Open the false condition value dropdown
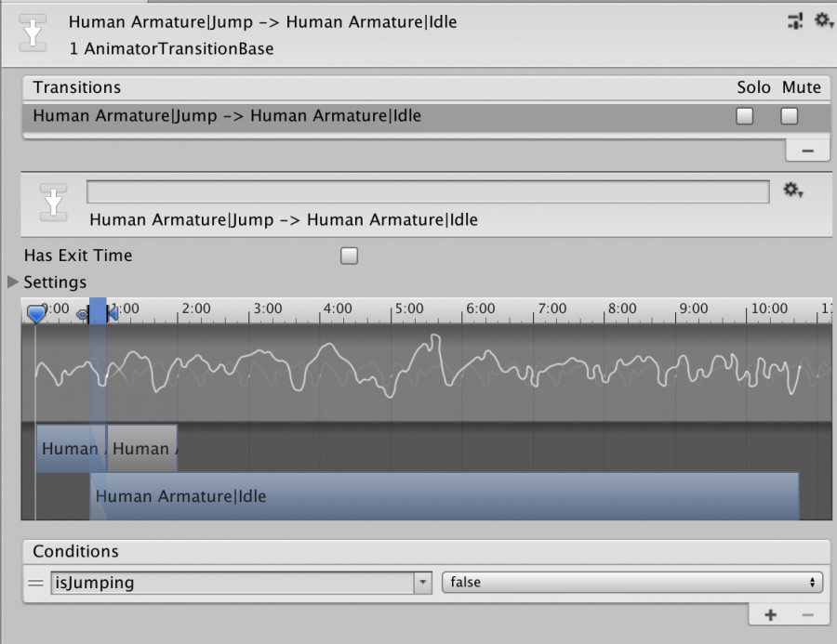Viewport: 837px width, 644px height. 632,582
